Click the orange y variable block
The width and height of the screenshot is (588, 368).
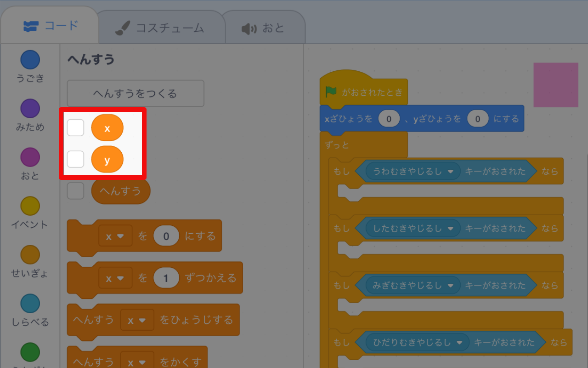[107, 160]
